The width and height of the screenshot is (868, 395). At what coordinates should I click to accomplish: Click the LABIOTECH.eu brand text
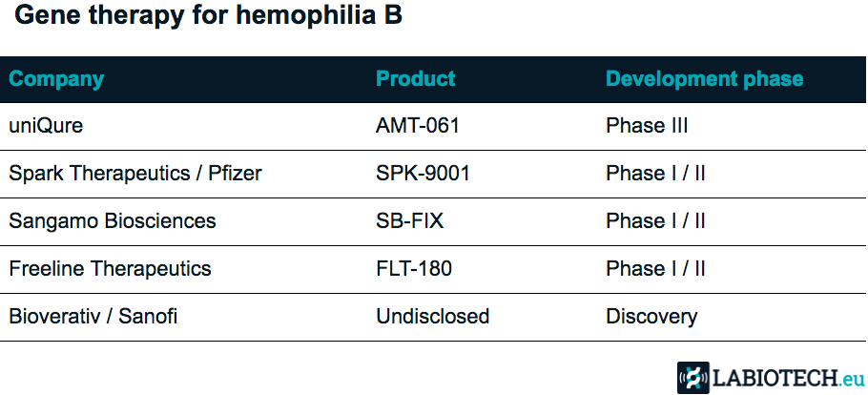789,379
